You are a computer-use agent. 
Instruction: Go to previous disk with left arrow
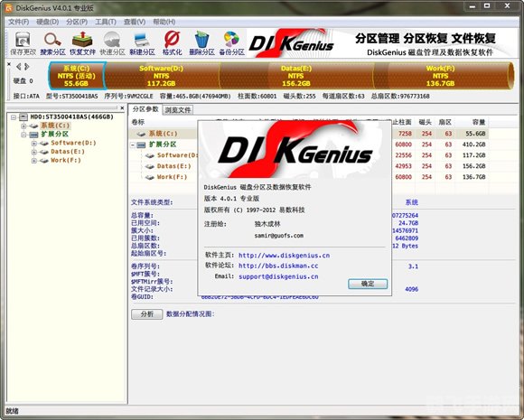(19, 67)
